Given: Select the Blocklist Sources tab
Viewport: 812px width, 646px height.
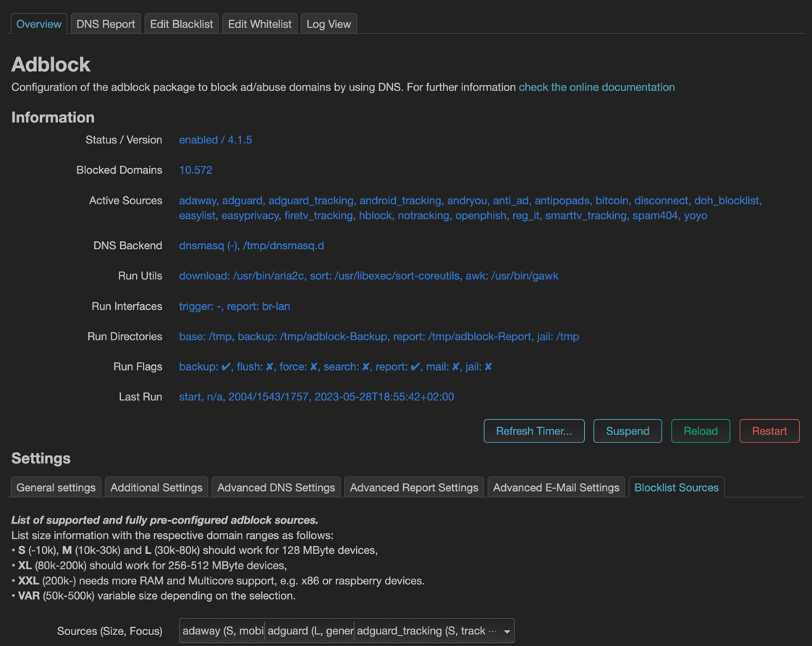Looking at the screenshot, I should [x=676, y=487].
